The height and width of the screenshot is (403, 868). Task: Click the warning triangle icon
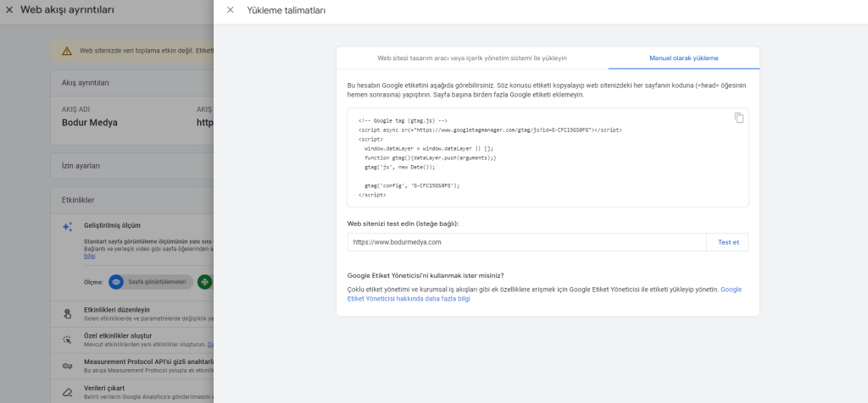click(x=67, y=51)
